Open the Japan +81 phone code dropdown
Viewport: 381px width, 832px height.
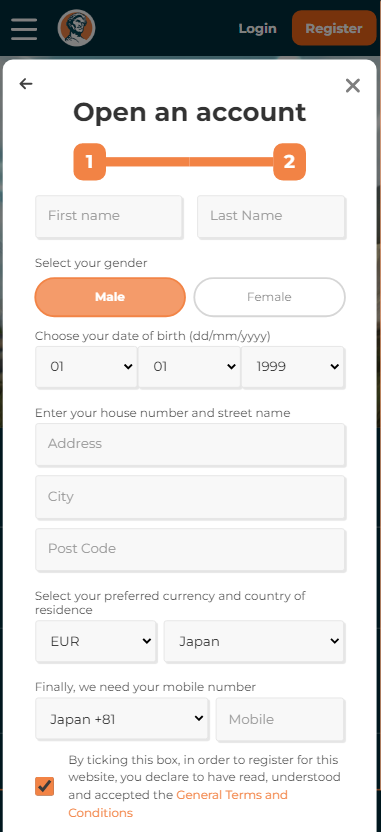click(x=122, y=719)
